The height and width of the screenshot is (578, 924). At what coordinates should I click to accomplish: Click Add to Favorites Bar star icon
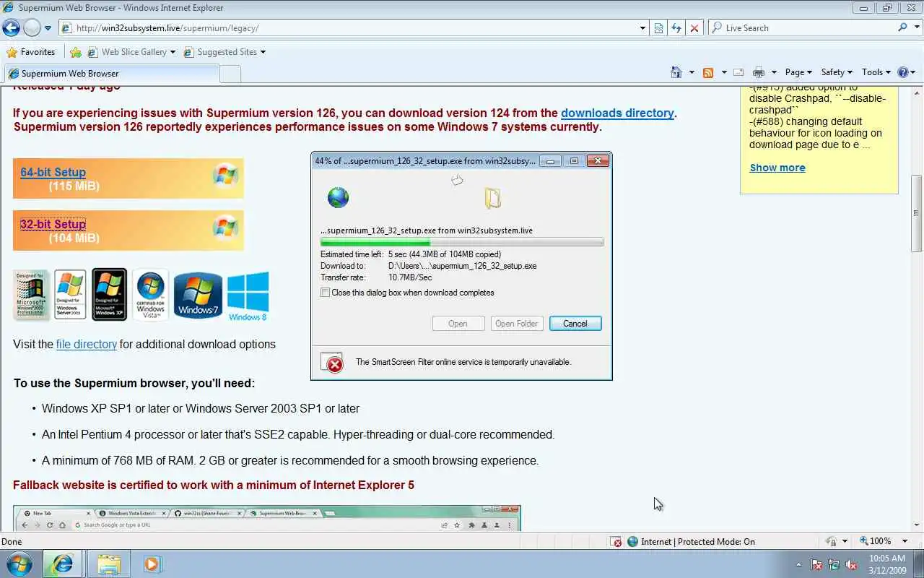(76, 52)
